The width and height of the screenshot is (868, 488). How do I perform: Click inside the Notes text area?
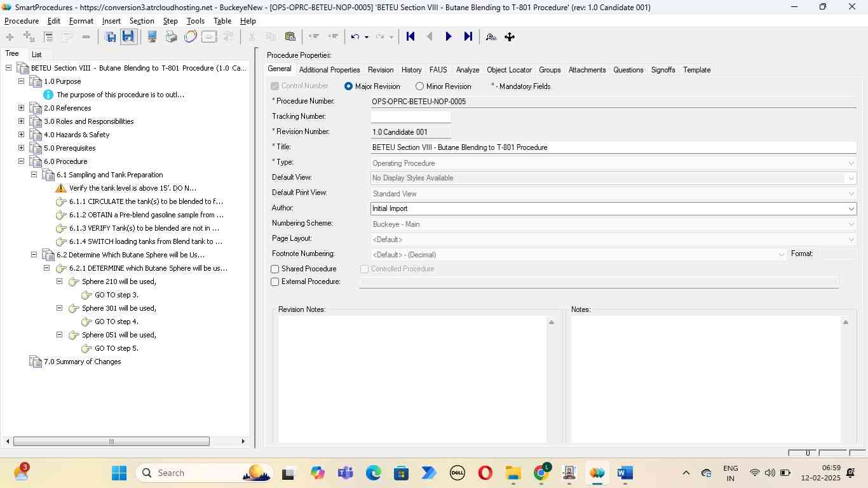click(x=705, y=379)
